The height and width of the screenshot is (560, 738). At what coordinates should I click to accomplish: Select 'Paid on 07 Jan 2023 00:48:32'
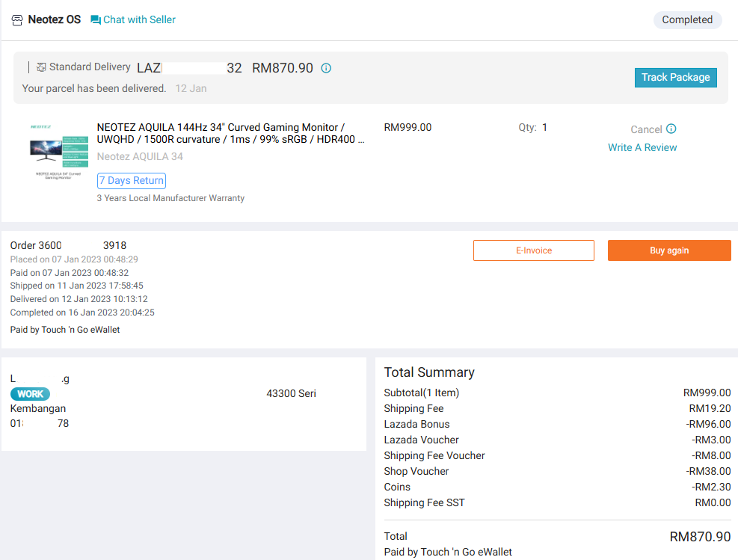point(70,273)
